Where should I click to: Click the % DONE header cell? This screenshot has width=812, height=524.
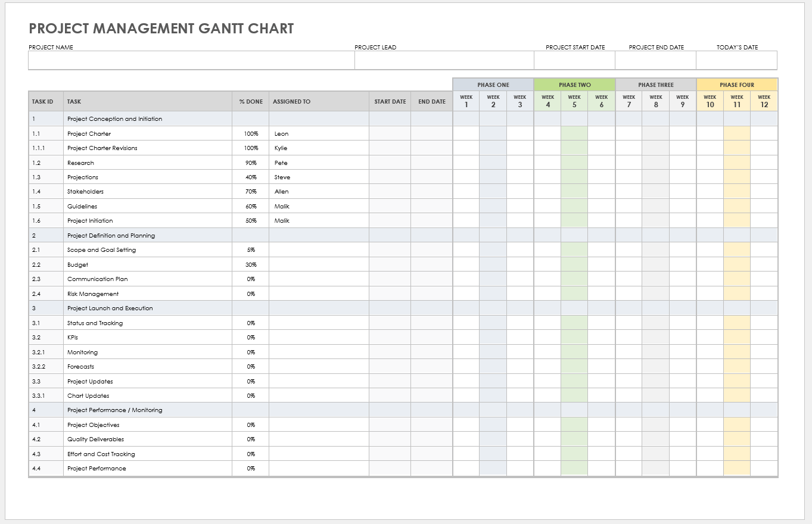coord(250,101)
